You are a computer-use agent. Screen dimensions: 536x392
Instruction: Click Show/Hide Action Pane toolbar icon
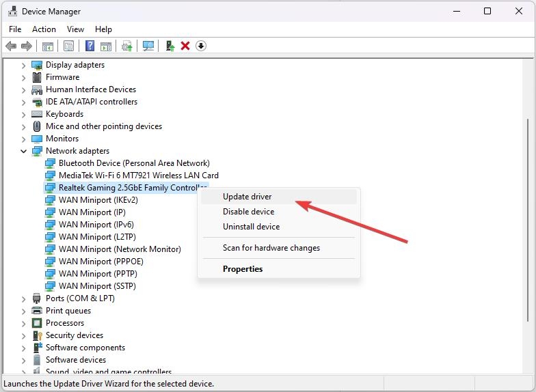click(x=106, y=46)
